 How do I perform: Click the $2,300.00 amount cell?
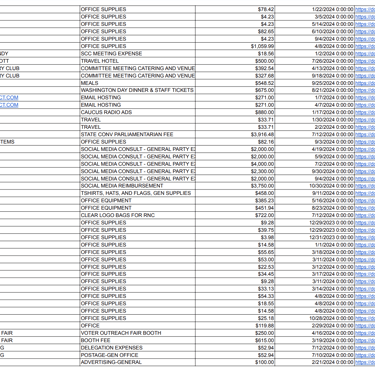click(235, 171)
